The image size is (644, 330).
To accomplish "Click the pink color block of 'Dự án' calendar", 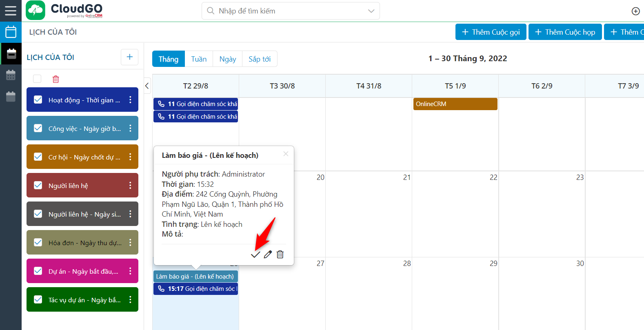I will pyautogui.click(x=82, y=271).
